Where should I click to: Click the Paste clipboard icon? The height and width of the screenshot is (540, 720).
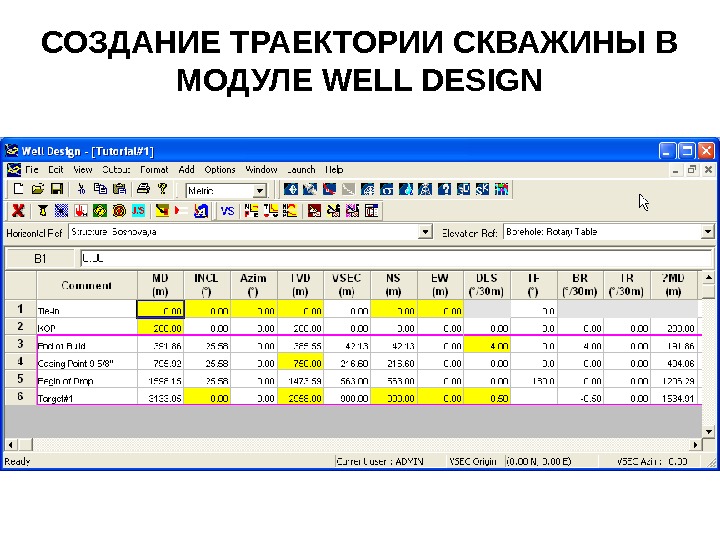119,189
